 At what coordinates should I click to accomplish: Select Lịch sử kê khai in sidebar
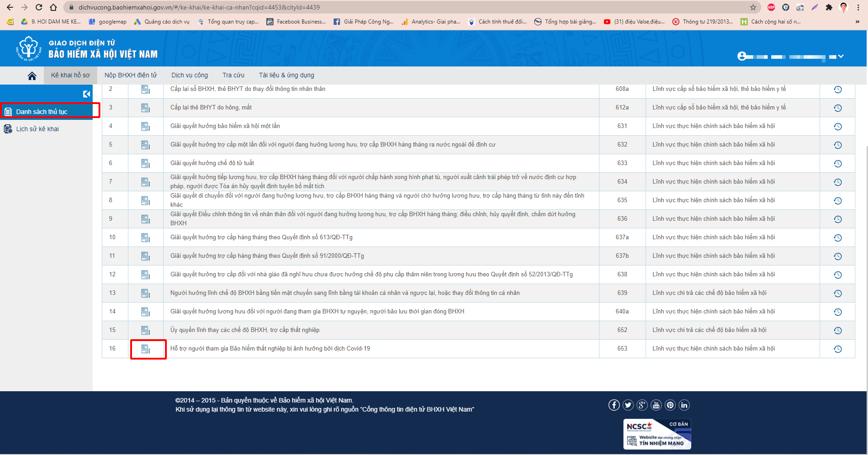pyautogui.click(x=38, y=129)
